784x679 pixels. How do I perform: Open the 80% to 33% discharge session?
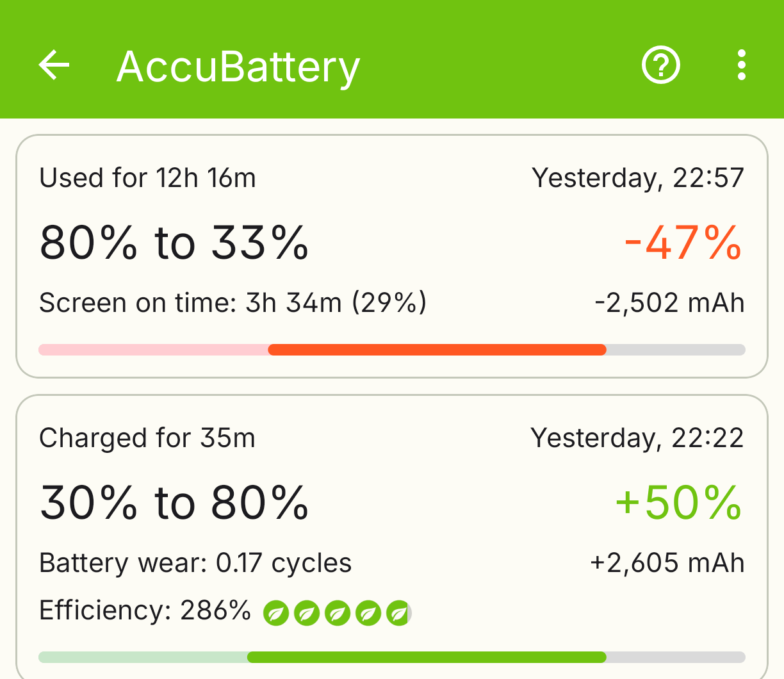tap(174, 243)
